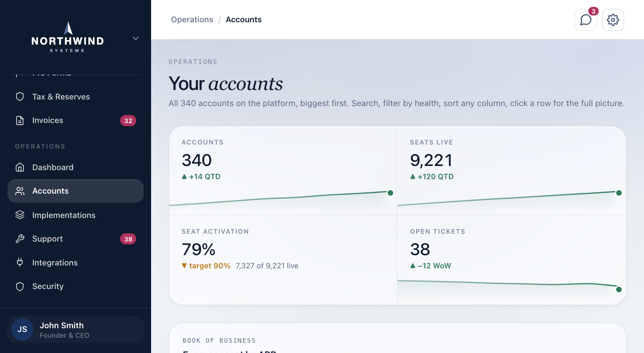The image size is (644, 353).
Task: Expand the Northwind workspace switcher chevron
Action: coord(135,38)
